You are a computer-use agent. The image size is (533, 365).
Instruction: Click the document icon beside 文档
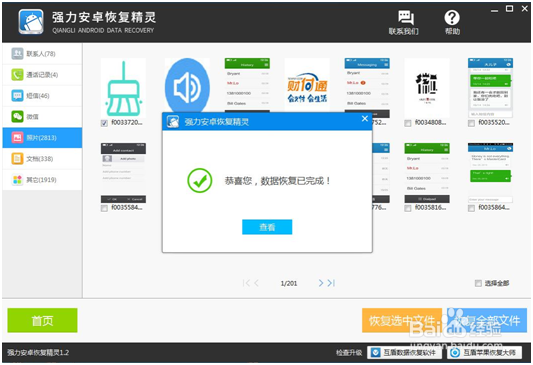coord(17,158)
